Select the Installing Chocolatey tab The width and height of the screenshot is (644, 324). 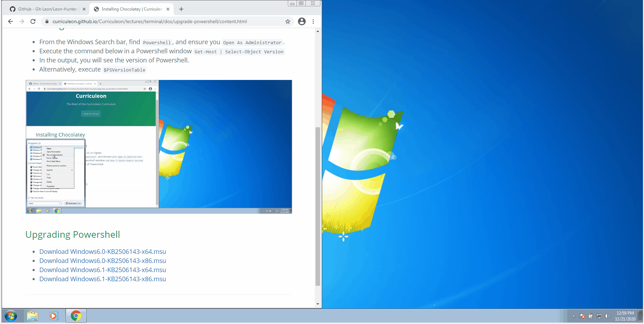[131, 9]
